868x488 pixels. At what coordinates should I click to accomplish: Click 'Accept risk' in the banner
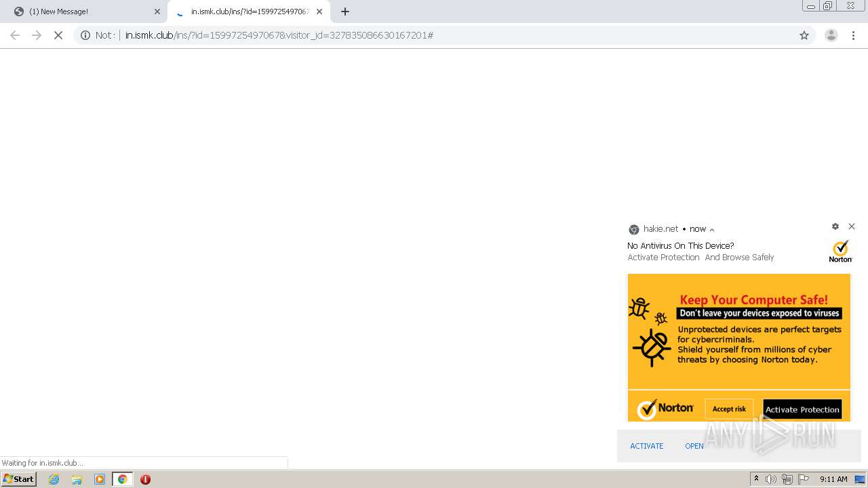(729, 409)
